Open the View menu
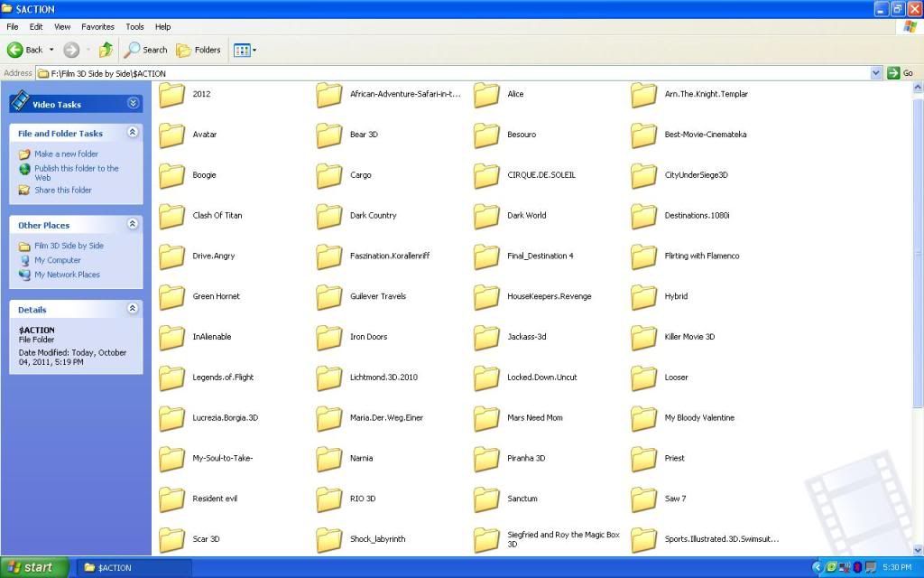The height and width of the screenshot is (578, 924). [x=62, y=26]
